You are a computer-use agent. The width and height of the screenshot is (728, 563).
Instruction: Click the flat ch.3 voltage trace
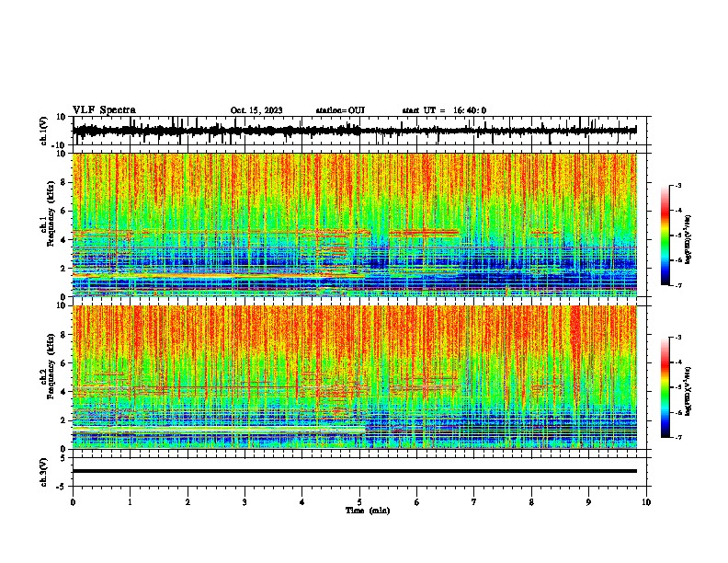tap(354, 471)
